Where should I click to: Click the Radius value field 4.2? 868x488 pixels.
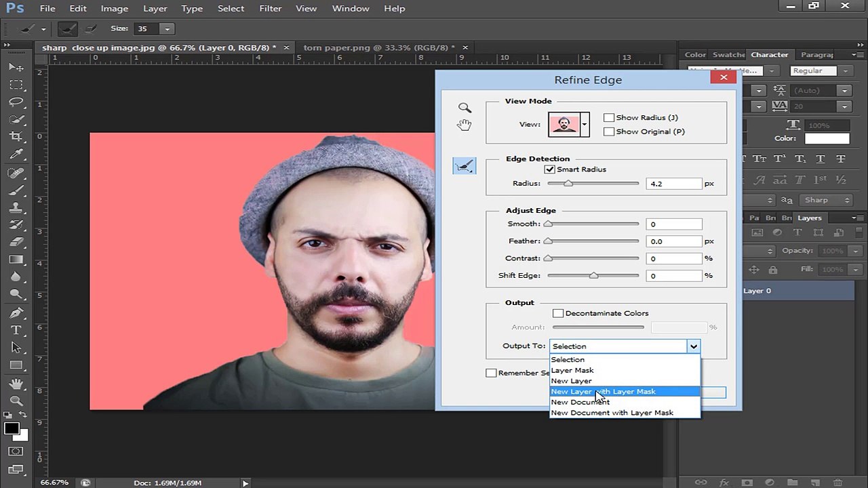(674, 184)
